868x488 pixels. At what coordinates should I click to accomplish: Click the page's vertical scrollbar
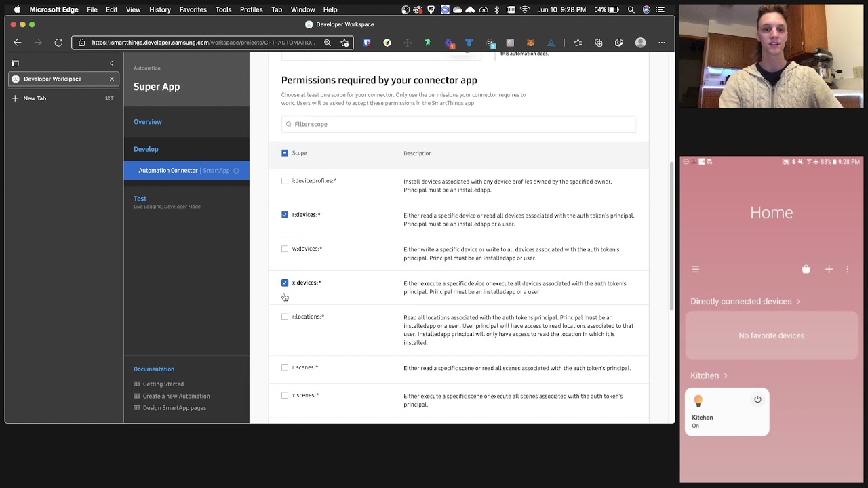[x=671, y=237]
